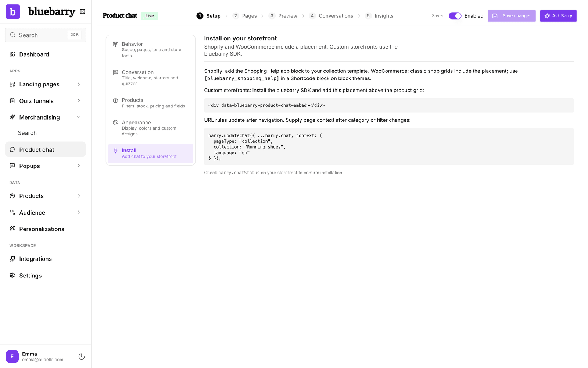Click the Popups icon
Viewport: 588px width, 368px height.
pyautogui.click(x=12, y=166)
